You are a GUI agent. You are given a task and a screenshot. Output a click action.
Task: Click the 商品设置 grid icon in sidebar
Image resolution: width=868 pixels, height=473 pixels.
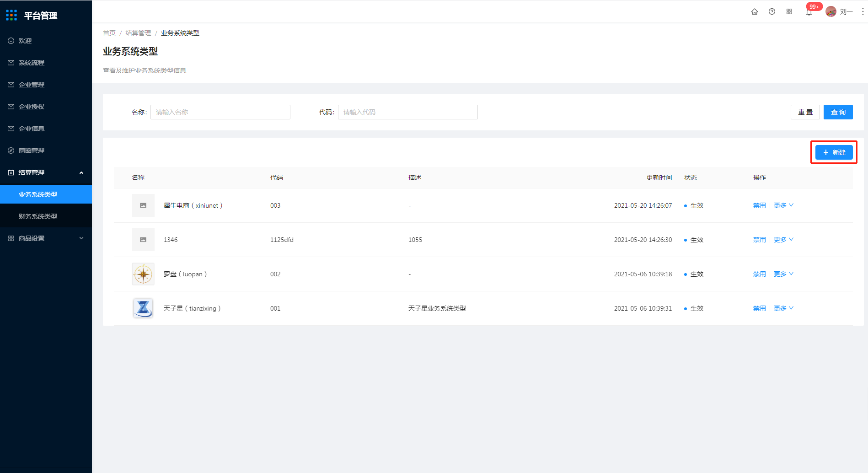pyautogui.click(x=11, y=238)
